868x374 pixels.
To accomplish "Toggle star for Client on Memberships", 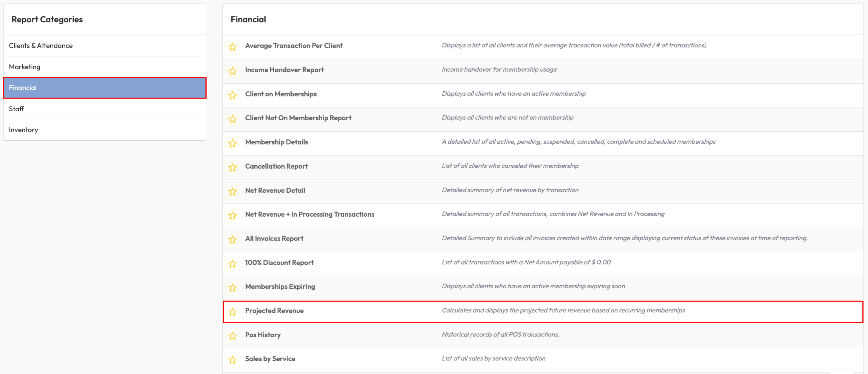I will coord(233,95).
